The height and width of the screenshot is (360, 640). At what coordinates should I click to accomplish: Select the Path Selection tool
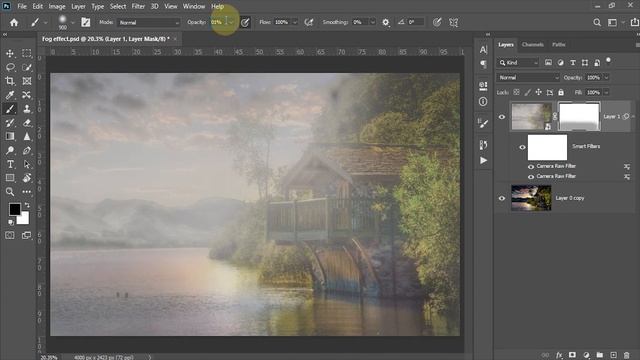click(27, 164)
